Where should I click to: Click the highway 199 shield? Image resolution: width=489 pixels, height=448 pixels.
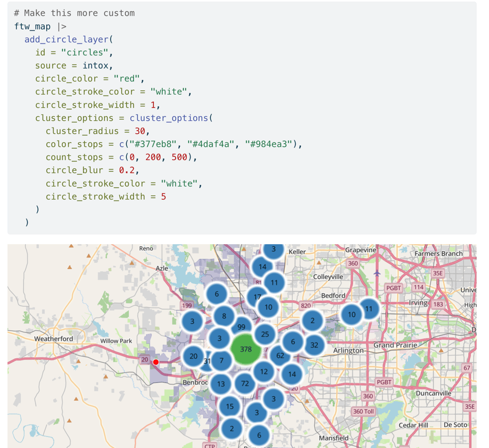point(187,306)
